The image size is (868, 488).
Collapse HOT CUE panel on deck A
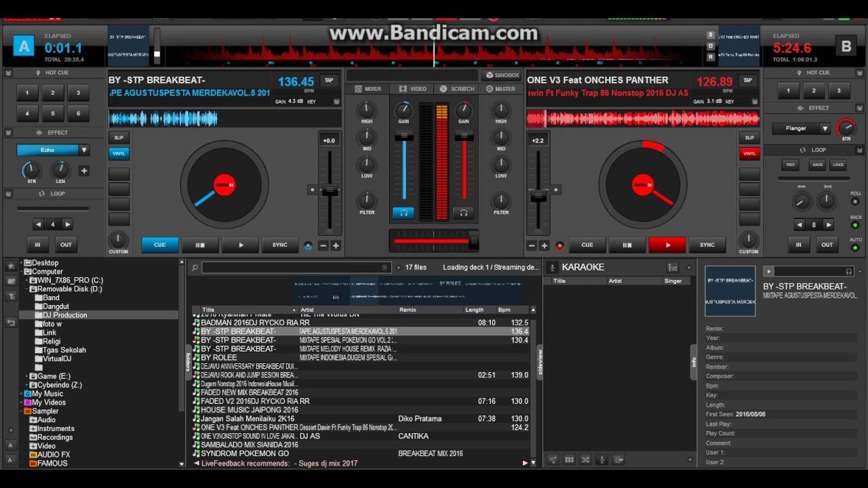8,73
